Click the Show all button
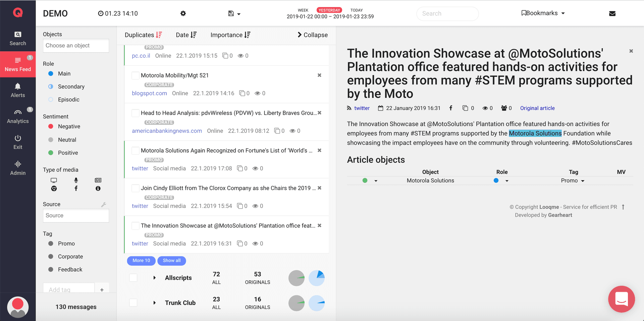 click(x=172, y=261)
